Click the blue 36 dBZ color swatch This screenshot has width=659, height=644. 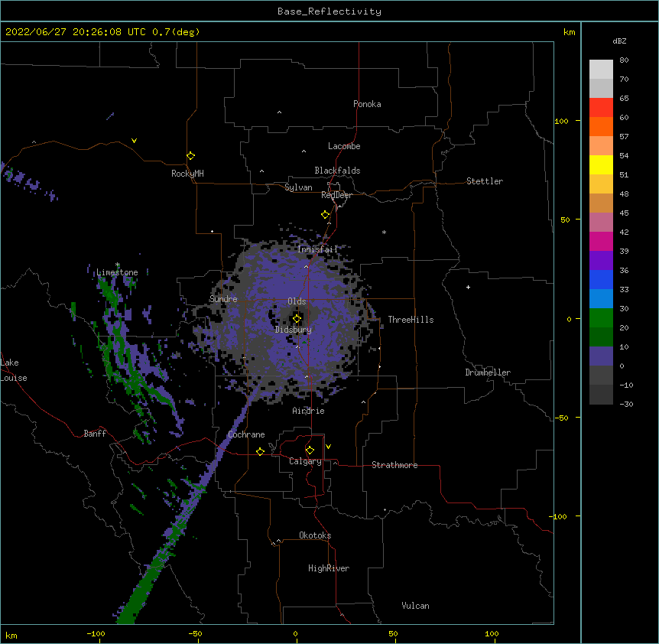coord(601,279)
